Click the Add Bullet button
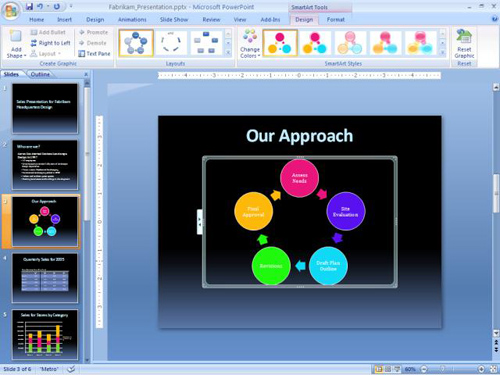500x375 pixels. tap(48, 32)
